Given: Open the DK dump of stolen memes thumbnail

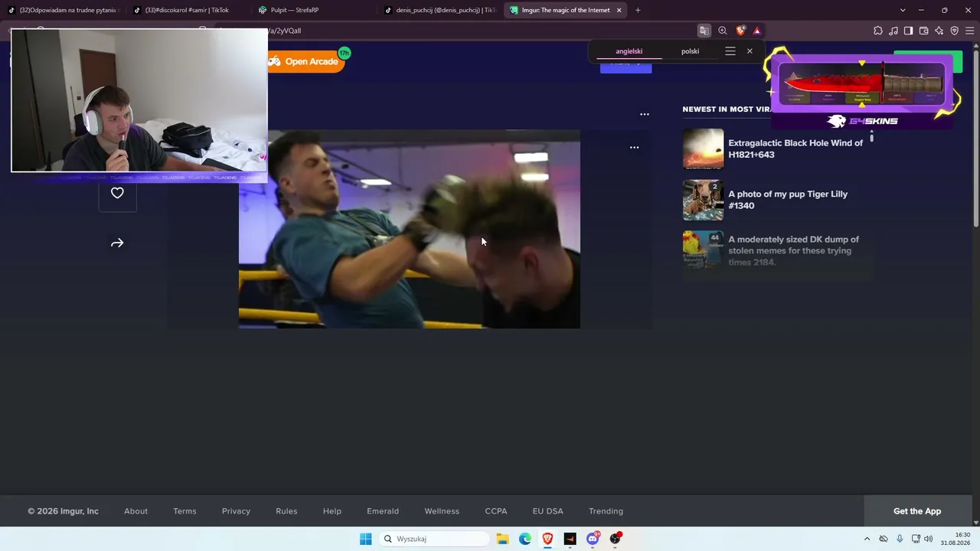Looking at the screenshot, I should (703, 250).
